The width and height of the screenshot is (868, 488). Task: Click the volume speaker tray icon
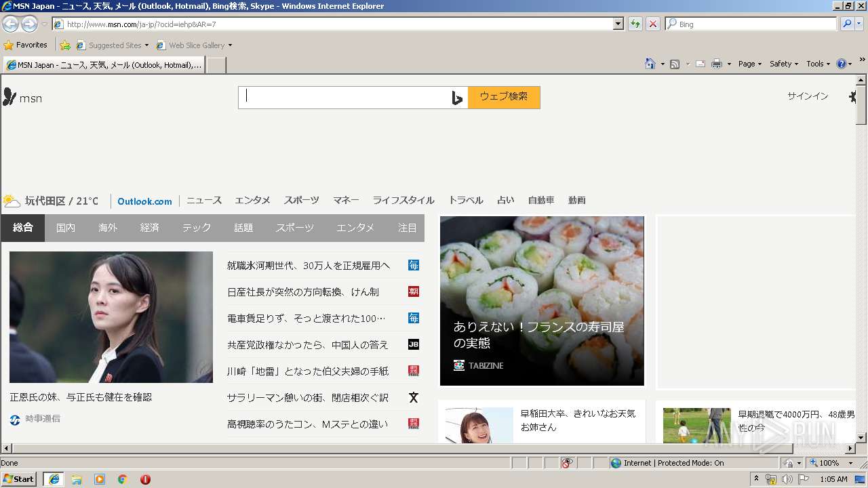pyautogui.click(x=787, y=479)
